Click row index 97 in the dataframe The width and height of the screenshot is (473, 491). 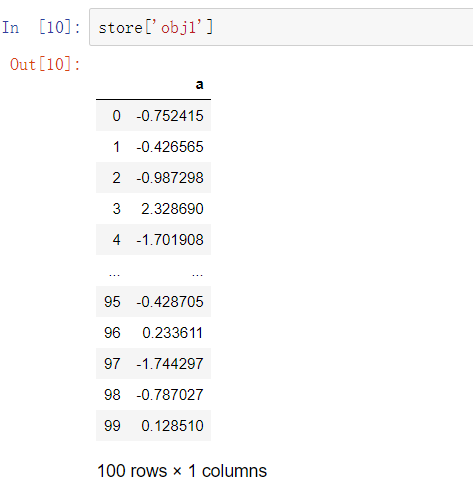(x=112, y=364)
